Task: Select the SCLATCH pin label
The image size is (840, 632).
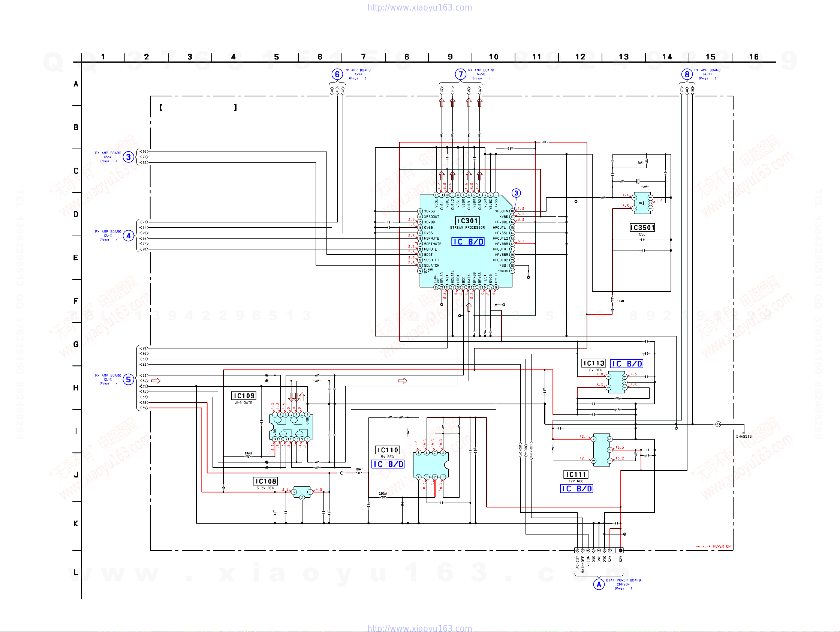Action: [x=431, y=266]
